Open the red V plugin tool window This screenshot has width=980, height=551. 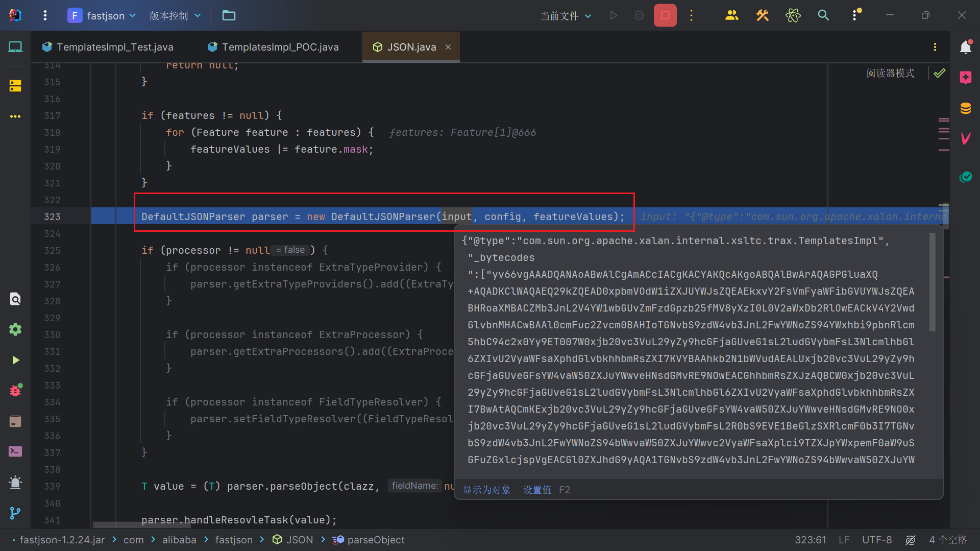pyautogui.click(x=965, y=138)
